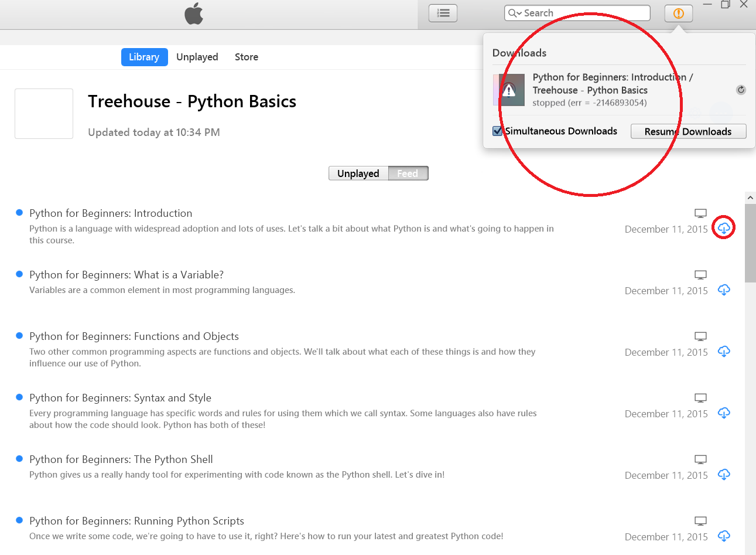Viewport: 756px width, 555px height.
Task: Click the December 11, 2015 date for Introduction
Action: (x=666, y=229)
